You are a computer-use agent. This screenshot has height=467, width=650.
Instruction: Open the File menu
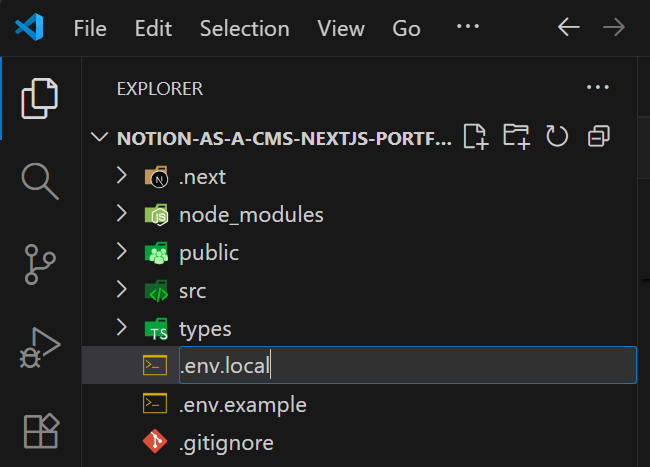click(x=90, y=28)
